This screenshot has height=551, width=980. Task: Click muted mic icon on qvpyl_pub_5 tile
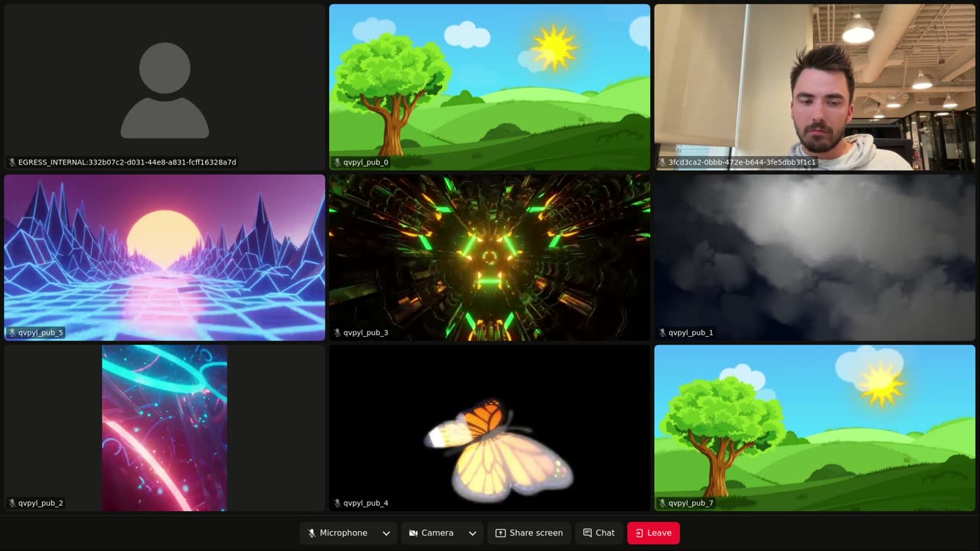pos(12,333)
